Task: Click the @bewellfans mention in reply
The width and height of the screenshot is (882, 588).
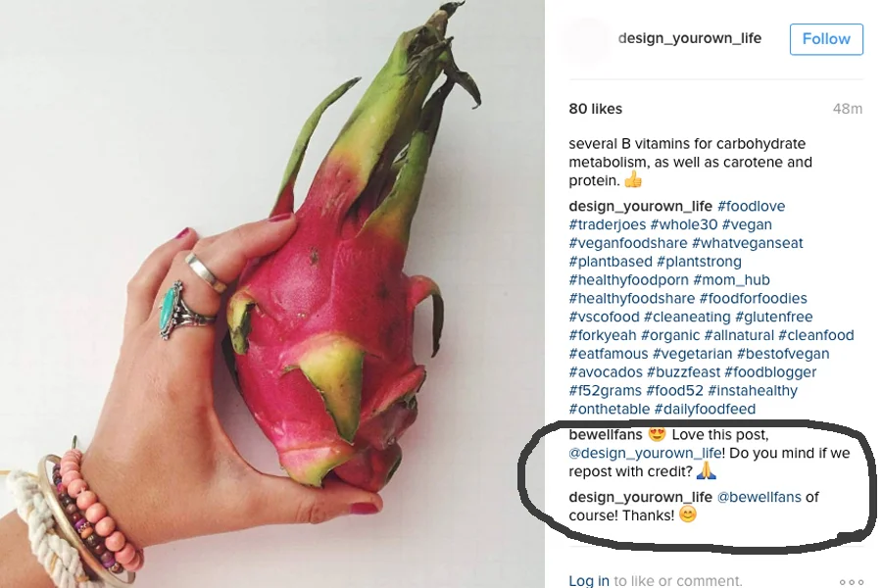Action: [x=759, y=497]
